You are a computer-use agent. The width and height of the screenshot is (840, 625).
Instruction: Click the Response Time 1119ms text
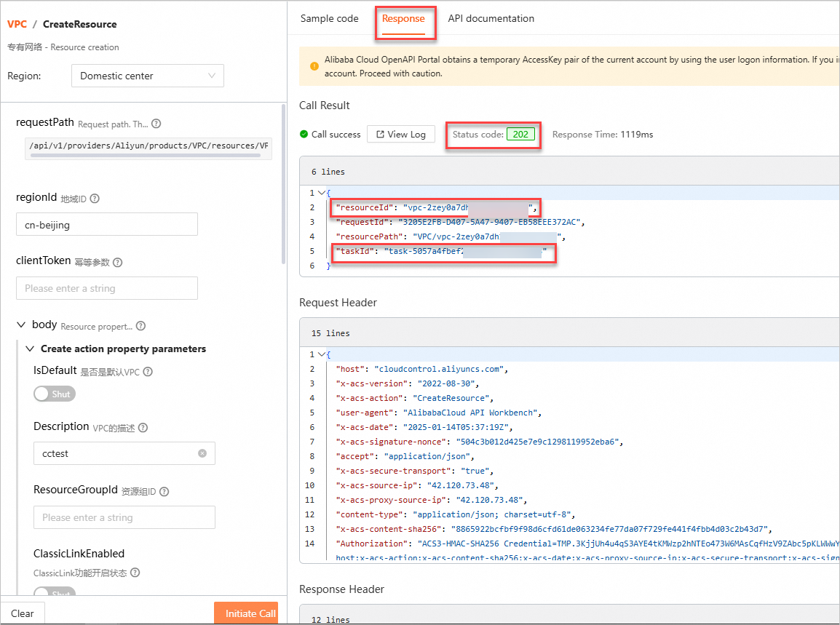[x=603, y=135]
